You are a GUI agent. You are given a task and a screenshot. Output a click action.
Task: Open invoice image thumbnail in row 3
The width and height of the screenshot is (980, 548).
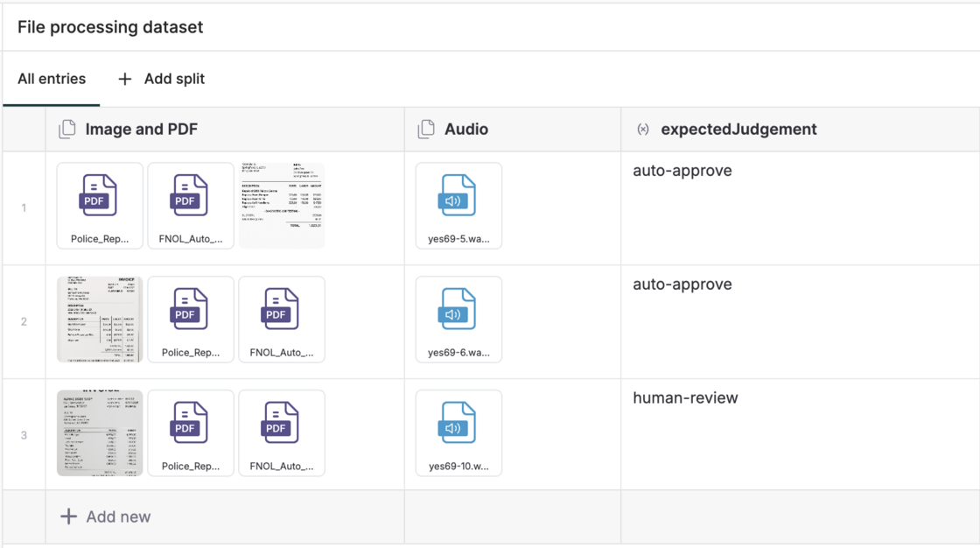(100, 433)
